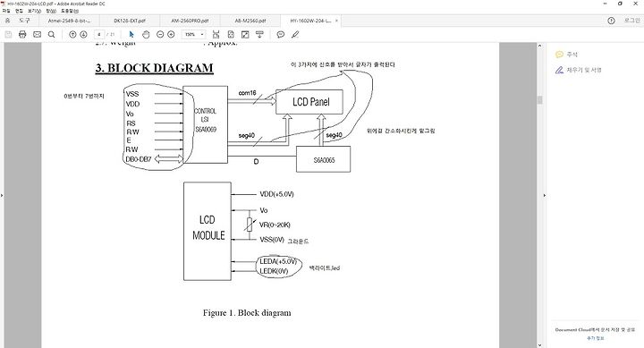
Task: Click the 'VDD(+5.0V)' label text
Action: 276,194
